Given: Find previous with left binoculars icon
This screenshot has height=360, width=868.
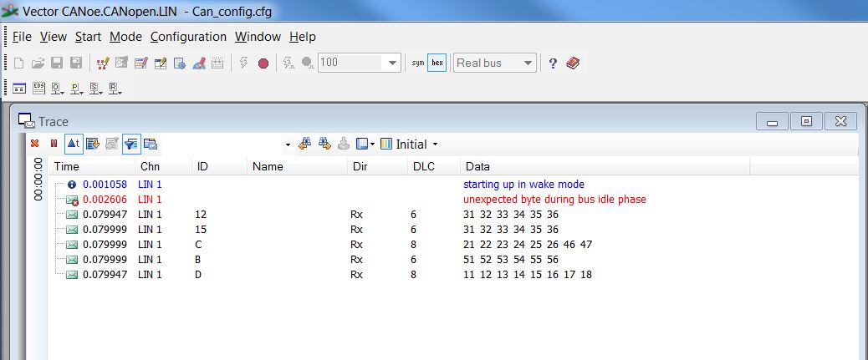Looking at the screenshot, I should click(x=305, y=144).
